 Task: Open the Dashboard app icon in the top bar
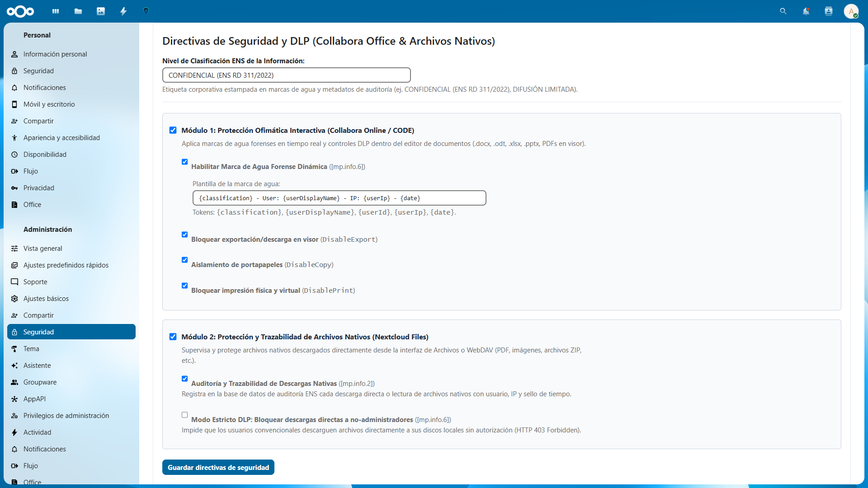56,11
